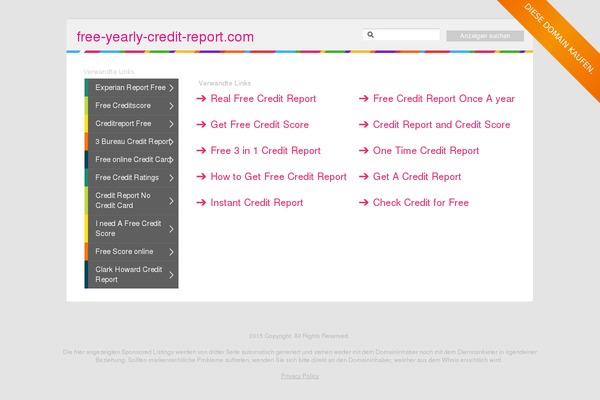This screenshot has width=600, height=400.
Task: Open the Get Free Credit Score link
Action: (x=259, y=125)
